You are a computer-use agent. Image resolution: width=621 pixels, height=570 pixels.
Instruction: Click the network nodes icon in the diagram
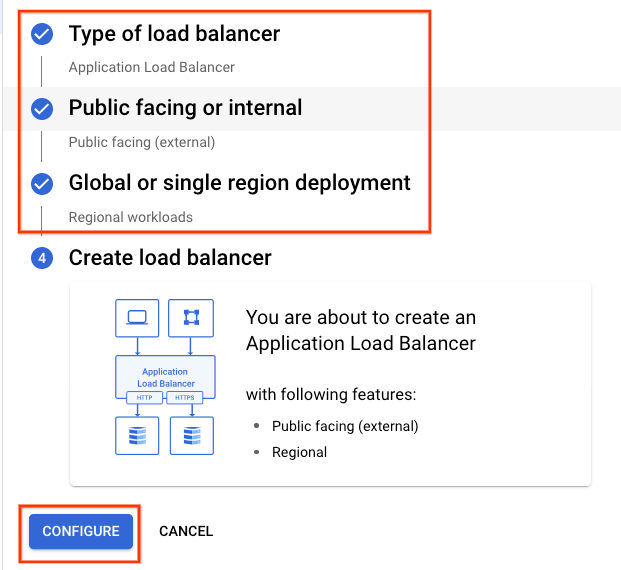click(191, 318)
